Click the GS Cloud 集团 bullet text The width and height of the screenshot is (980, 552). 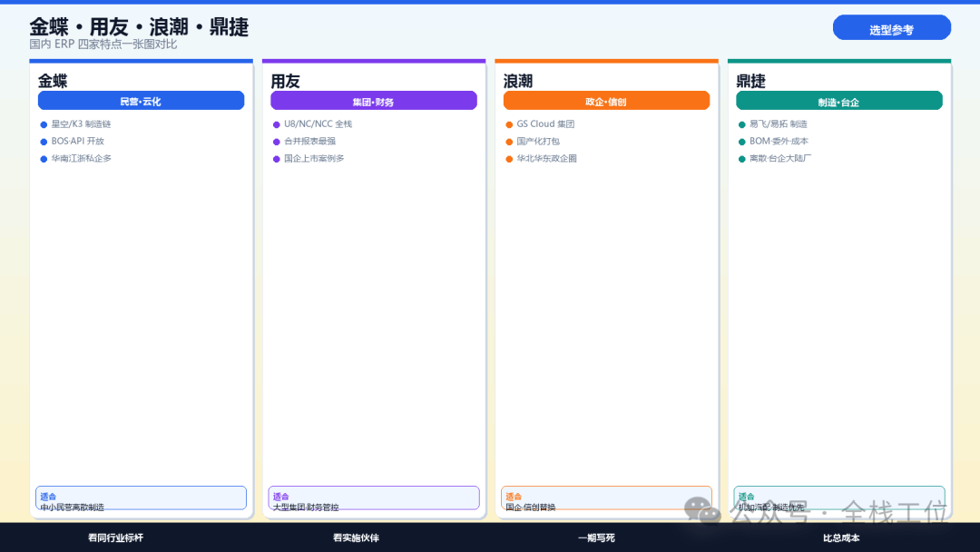[x=545, y=123]
